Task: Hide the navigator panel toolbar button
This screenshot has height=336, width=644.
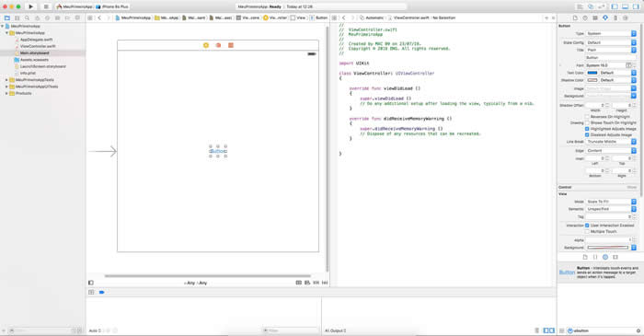Action: (x=615, y=6)
